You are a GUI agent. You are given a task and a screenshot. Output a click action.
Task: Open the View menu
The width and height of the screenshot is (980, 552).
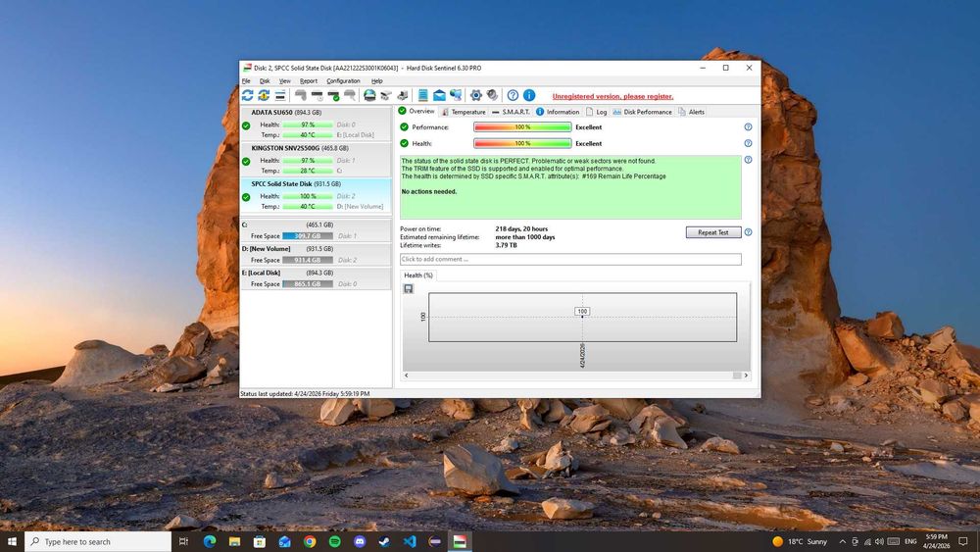(x=284, y=81)
